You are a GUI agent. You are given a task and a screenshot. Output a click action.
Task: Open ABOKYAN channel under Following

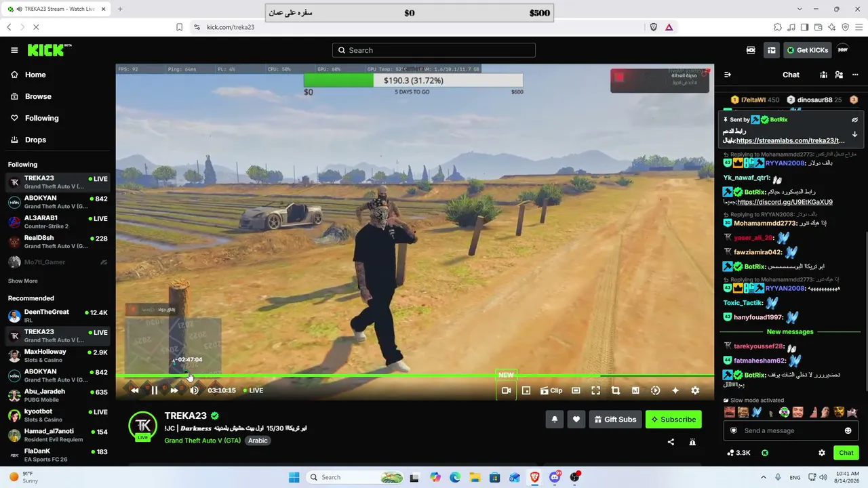(x=58, y=202)
